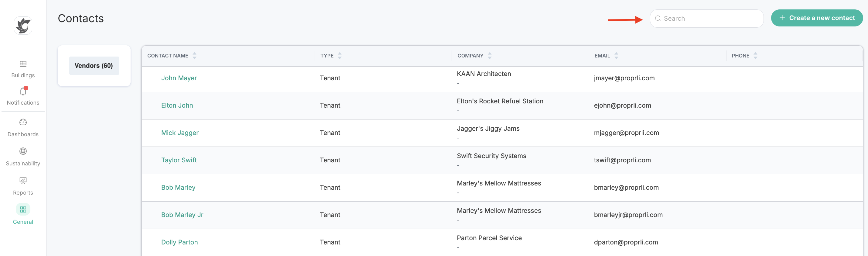This screenshot has width=868, height=256.
Task: Sort by the Company column arrows
Action: click(x=490, y=56)
